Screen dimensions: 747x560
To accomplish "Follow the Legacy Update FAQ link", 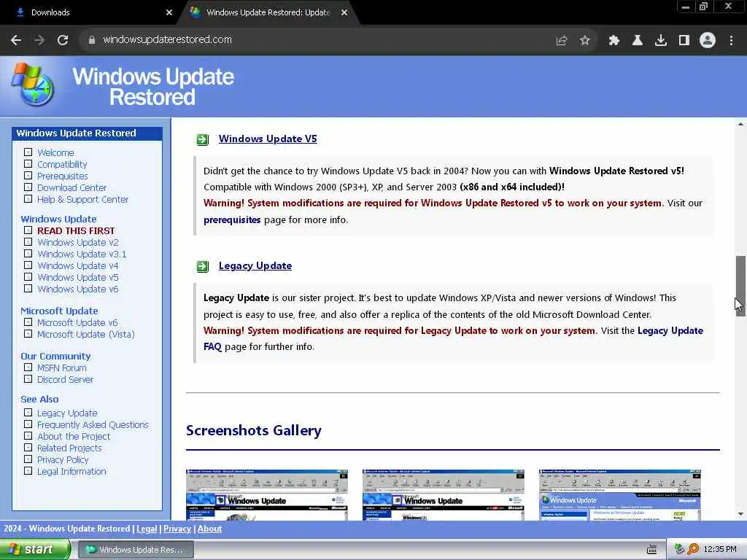I will tap(670, 330).
